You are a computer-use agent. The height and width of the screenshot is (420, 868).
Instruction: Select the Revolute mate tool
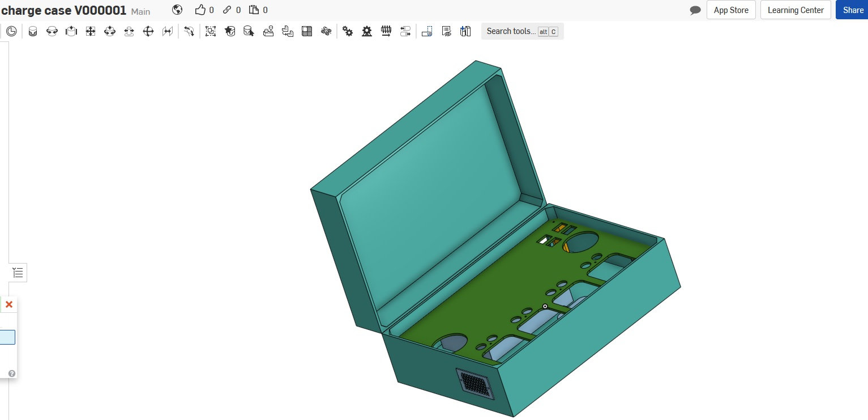(x=52, y=32)
